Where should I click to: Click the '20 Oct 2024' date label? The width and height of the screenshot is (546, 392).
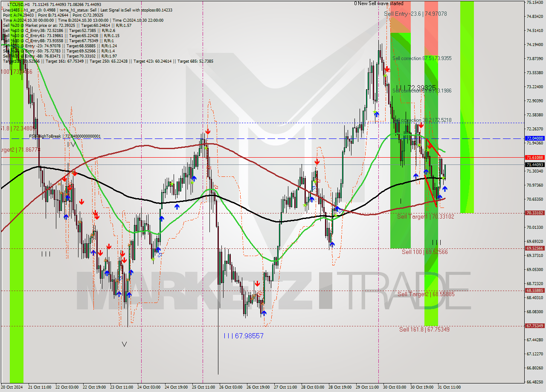pos(11,387)
